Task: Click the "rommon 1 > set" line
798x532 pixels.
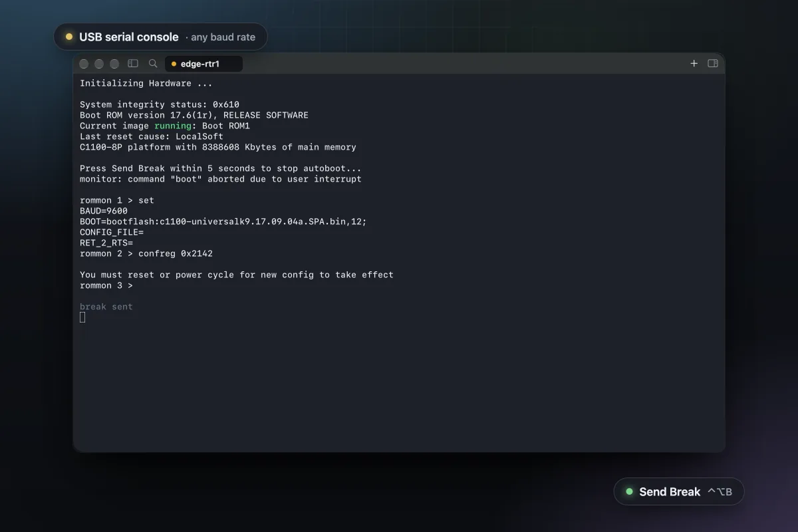Action: [117, 200]
